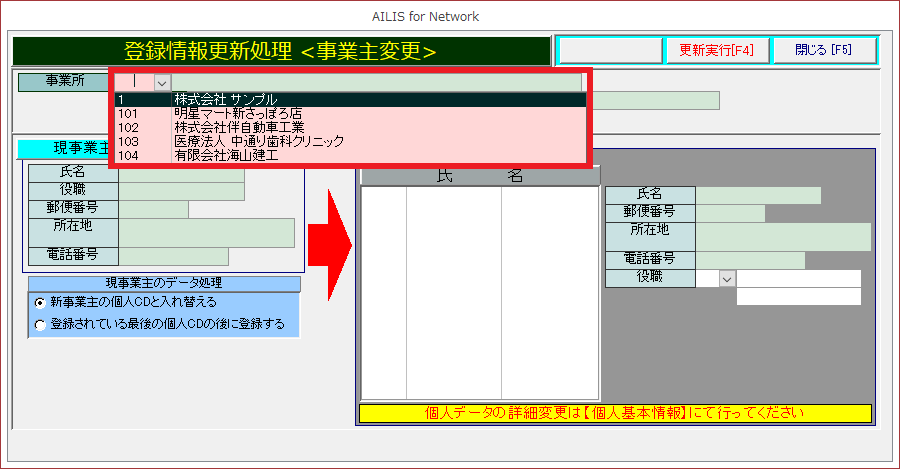
Task: Click the current owner 氏名 field
Action: point(181,174)
